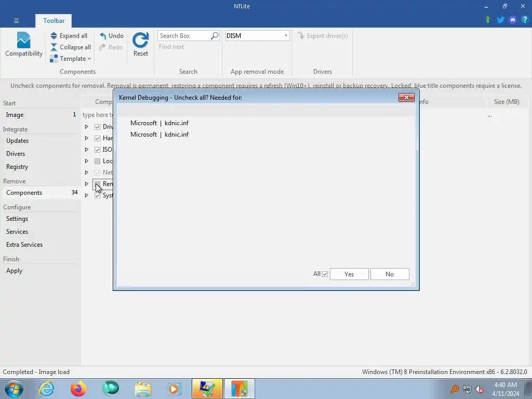Screen dimensions: 532x399
Task: Select the Toolbar ribbon tab
Action: [54, 21]
